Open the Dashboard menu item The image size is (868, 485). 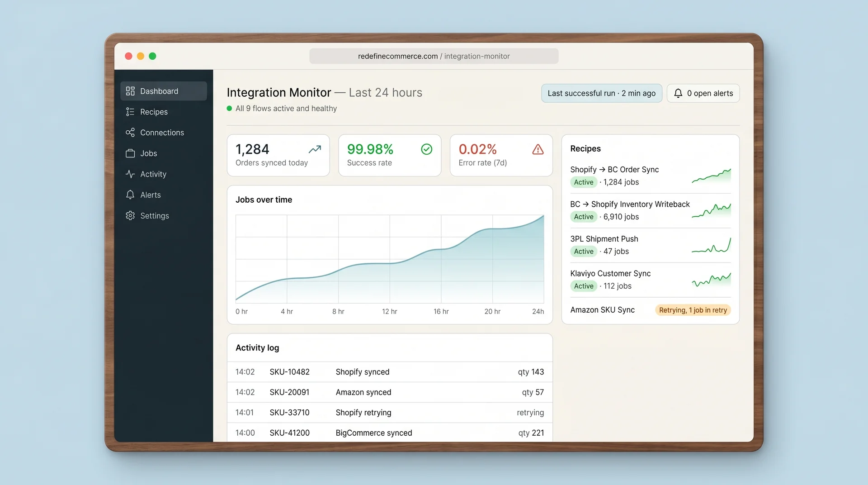point(164,91)
